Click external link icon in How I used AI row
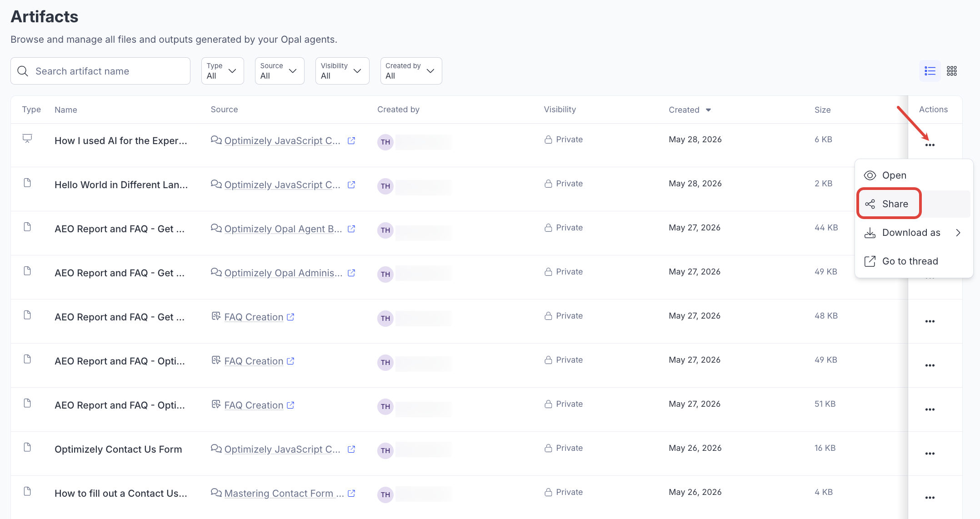 coord(351,141)
